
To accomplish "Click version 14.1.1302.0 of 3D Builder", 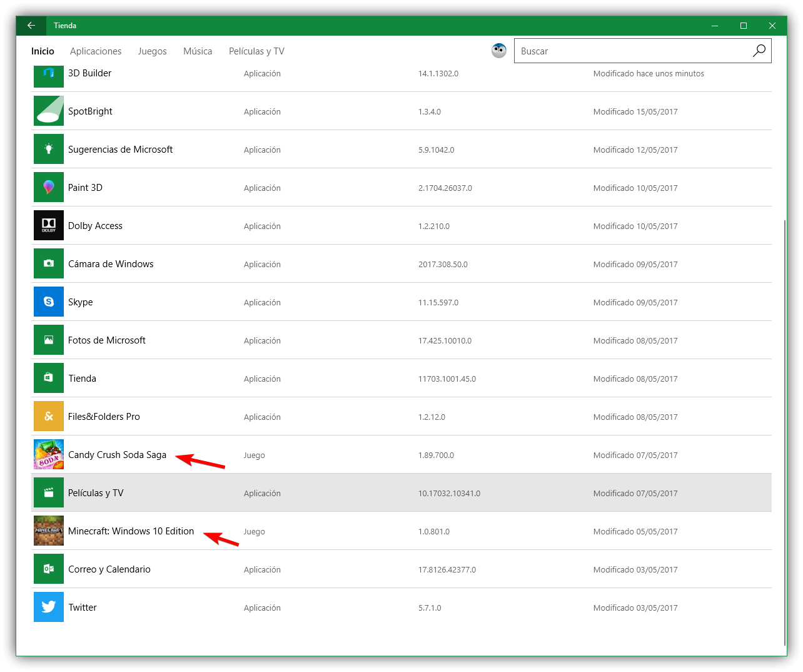I will point(438,74).
